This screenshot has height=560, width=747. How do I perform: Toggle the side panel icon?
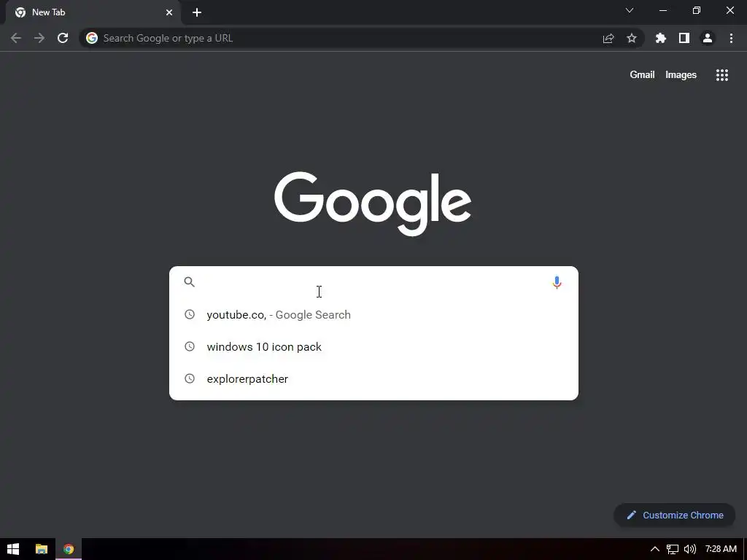click(x=684, y=38)
